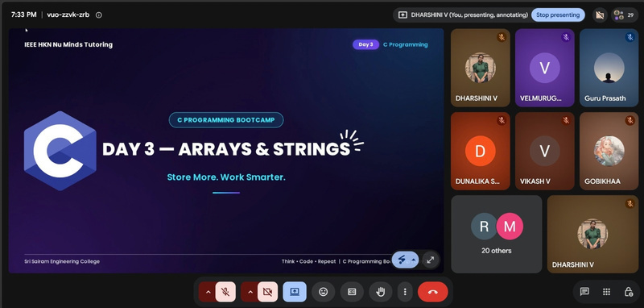Click the Store More. Work Smarter. tagline

[x=226, y=177]
